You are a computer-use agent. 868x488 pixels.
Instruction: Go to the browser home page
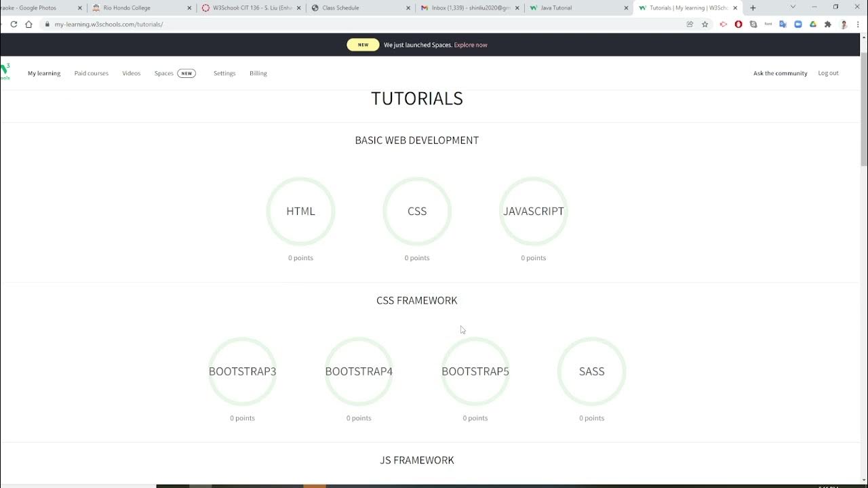tap(28, 24)
